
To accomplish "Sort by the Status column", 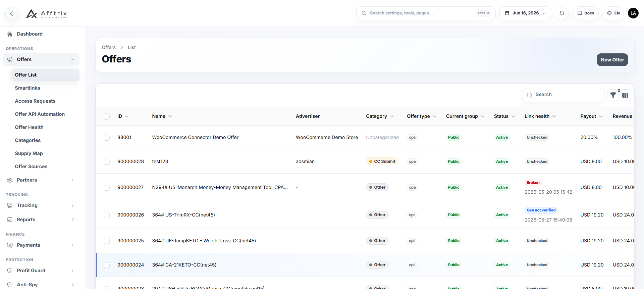I will [504, 116].
